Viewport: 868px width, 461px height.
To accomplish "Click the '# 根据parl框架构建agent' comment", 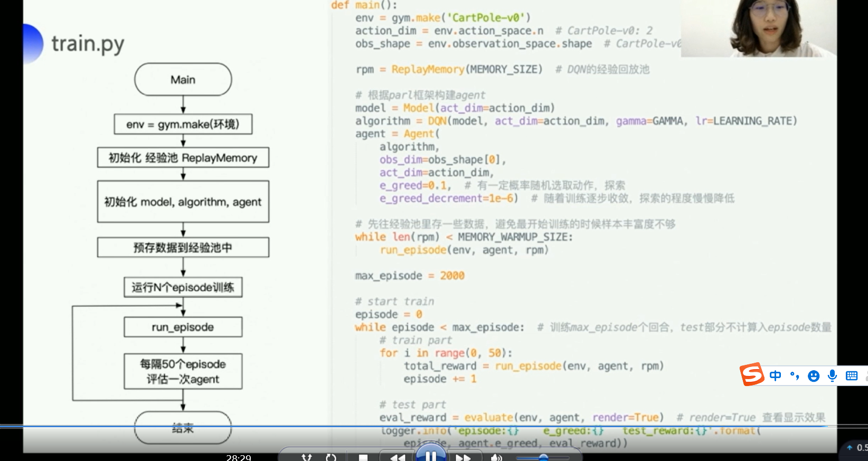I will pyautogui.click(x=420, y=95).
